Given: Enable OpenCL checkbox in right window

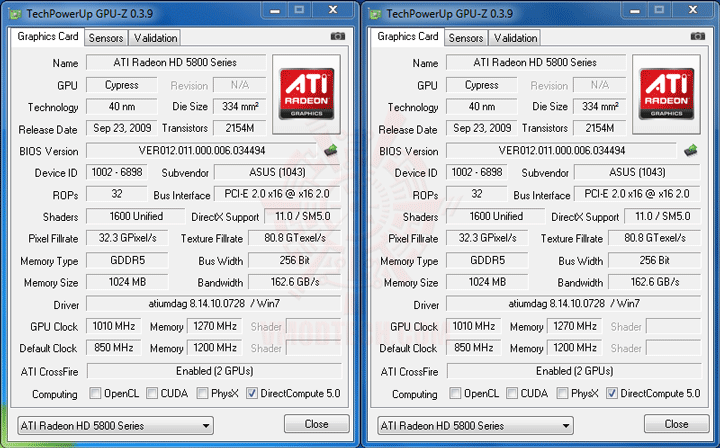Looking at the screenshot, I should pyautogui.click(x=455, y=393).
